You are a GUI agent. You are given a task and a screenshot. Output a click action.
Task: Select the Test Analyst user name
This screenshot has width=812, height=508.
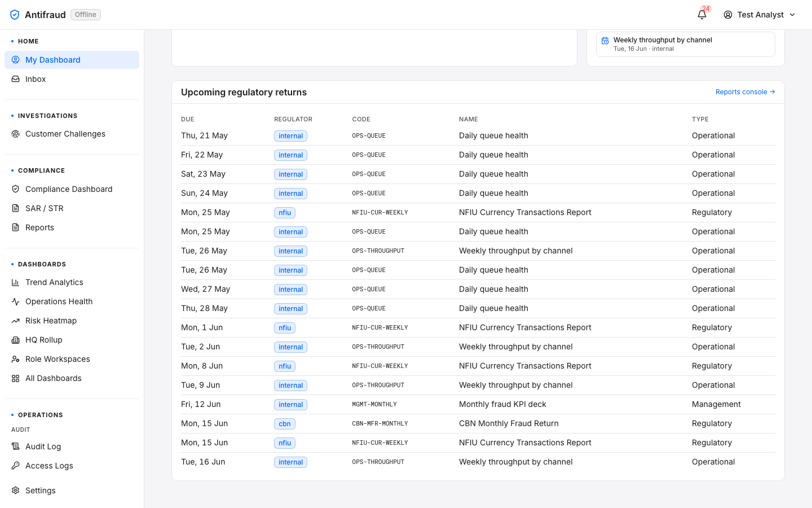(x=760, y=15)
